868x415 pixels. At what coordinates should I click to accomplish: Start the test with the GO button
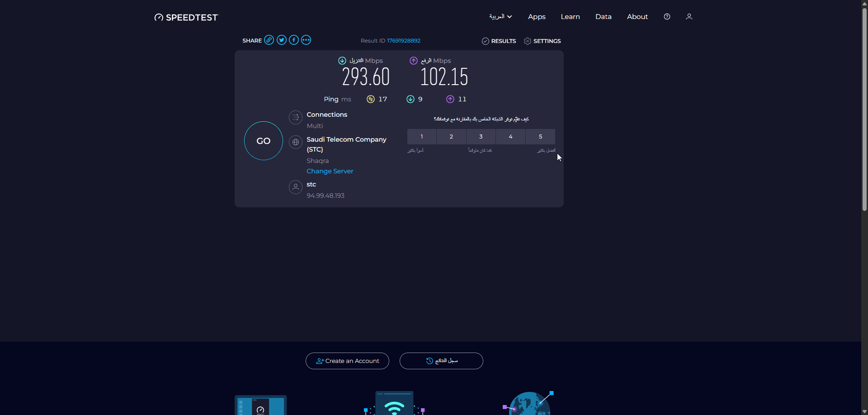264,141
